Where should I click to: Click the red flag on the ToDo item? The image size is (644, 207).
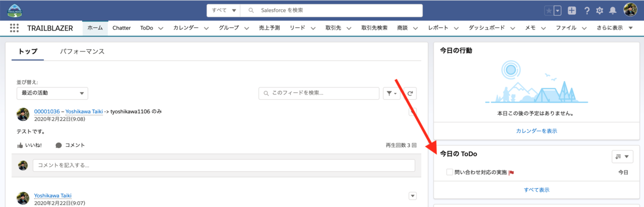511,173
